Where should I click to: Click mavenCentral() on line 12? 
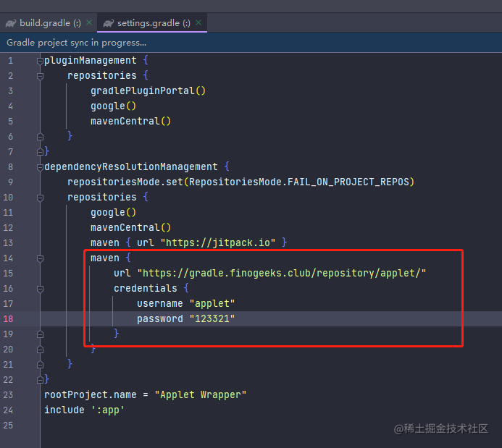click(x=130, y=228)
